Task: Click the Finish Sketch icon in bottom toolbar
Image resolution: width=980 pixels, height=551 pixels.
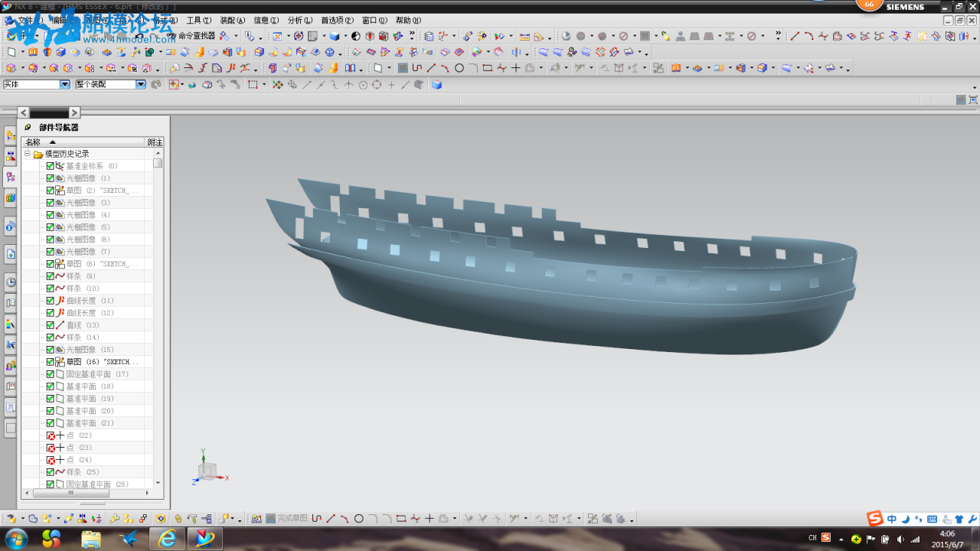Action: click(x=270, y=518)
